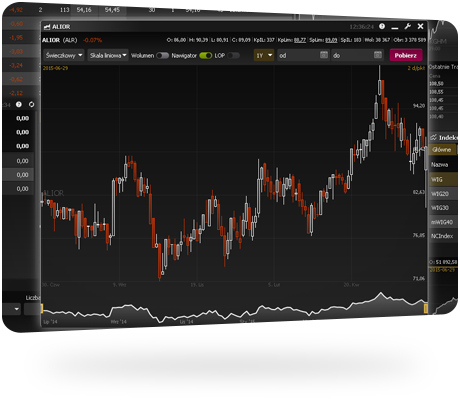Open the Świeczkowy chart type dropdown
The image size is (460, 400).
64,55
